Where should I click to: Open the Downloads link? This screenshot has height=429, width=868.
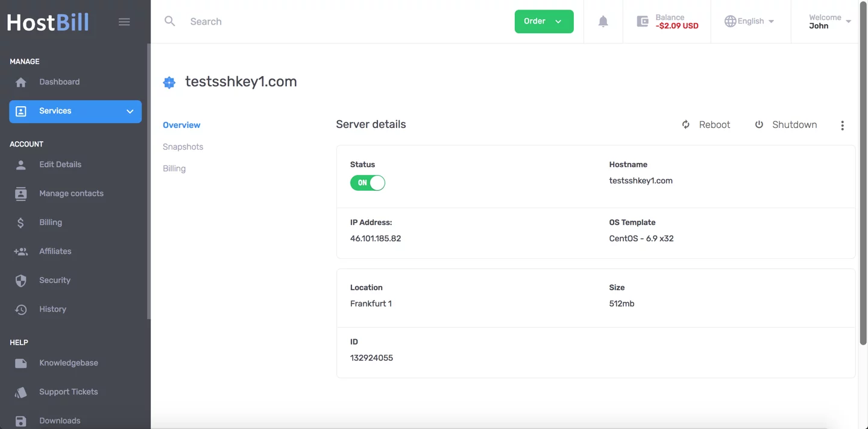[x=60, y=421]
